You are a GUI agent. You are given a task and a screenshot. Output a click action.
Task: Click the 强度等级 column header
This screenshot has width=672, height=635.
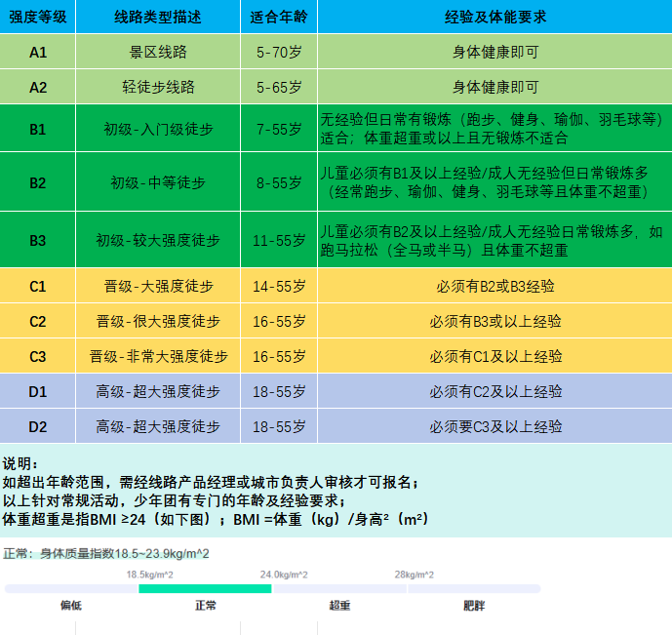(x=37, y=17)
